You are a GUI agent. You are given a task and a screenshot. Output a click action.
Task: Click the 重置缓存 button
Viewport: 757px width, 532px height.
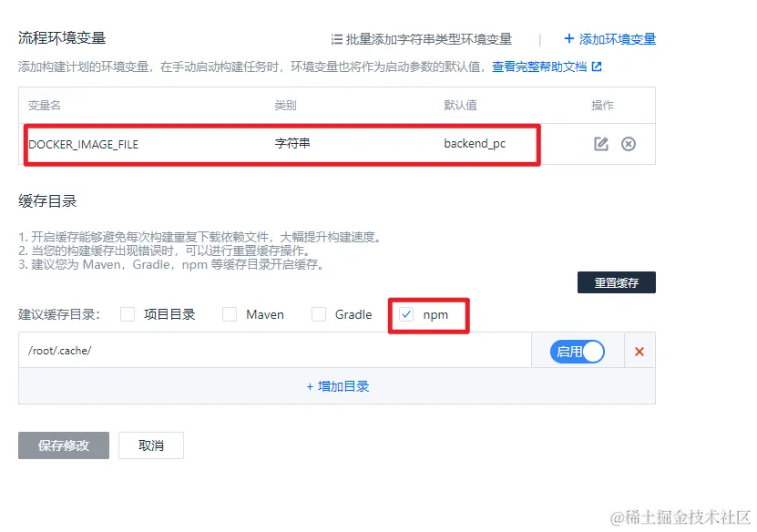pyautogui.click(x=617, y=282)
